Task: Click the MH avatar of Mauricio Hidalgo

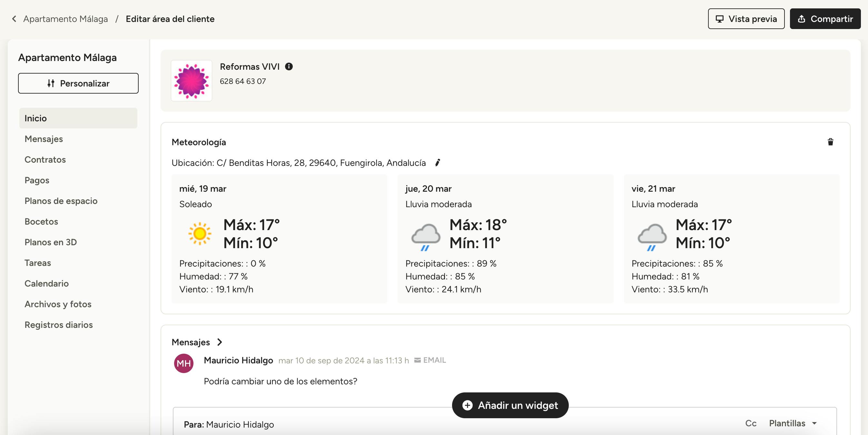Action: coord(184,363)
